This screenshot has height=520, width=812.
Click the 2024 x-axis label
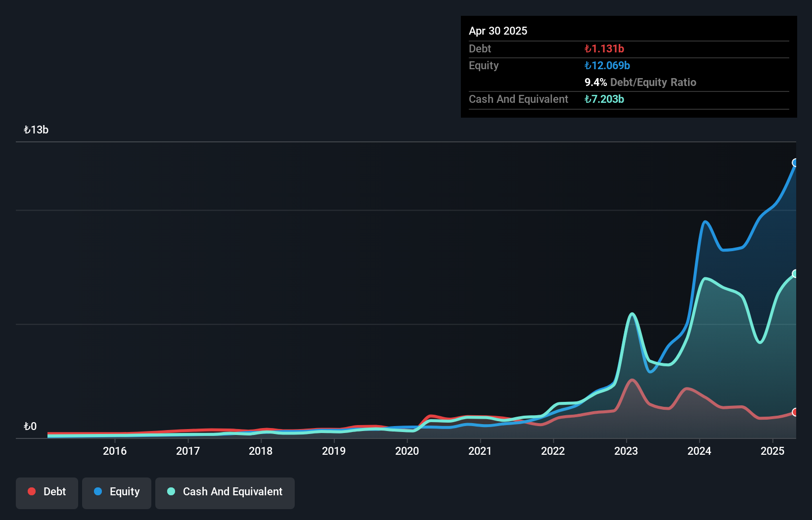(x=699, y=451)
